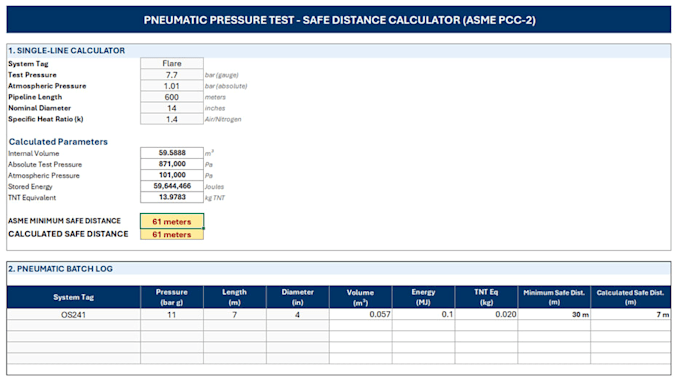Click the batch log System Tag column header
Viewport: 680px width, 384px height.
click(x=74, y=297)
